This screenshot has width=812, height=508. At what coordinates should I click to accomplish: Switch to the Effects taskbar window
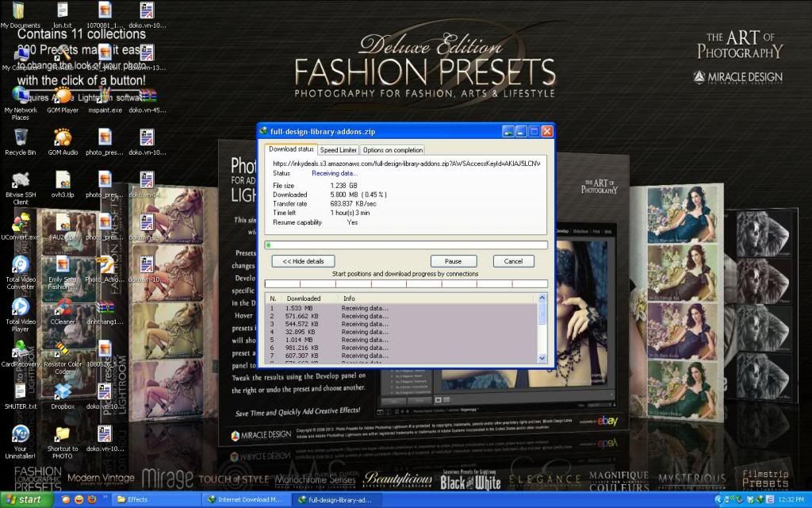click(x=155, y=500)
